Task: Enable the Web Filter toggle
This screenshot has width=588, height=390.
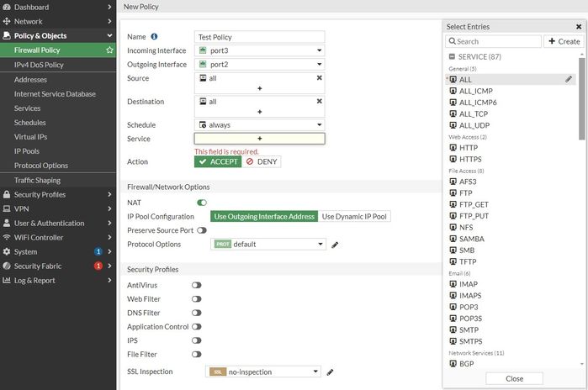Action: click(x=197, y=299)
